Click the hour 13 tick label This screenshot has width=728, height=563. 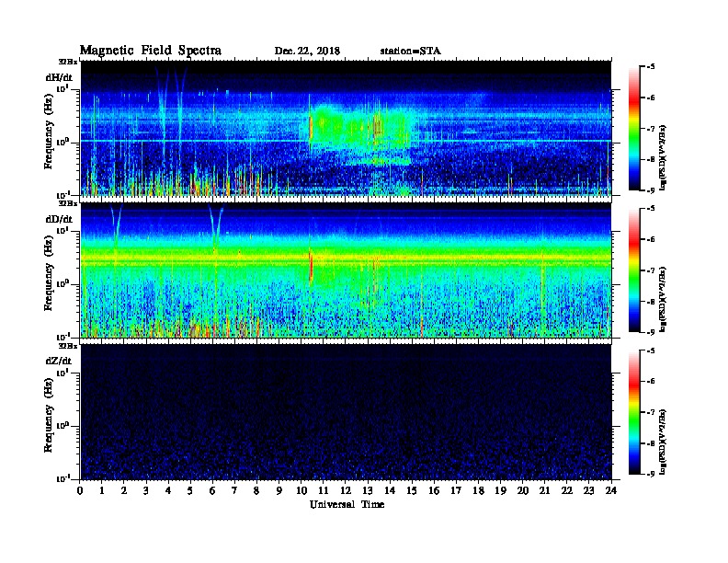pos(368,491)
